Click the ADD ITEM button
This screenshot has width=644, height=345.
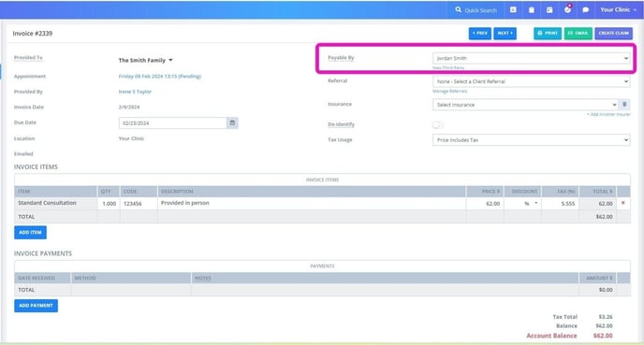click(x=30, y=232)
